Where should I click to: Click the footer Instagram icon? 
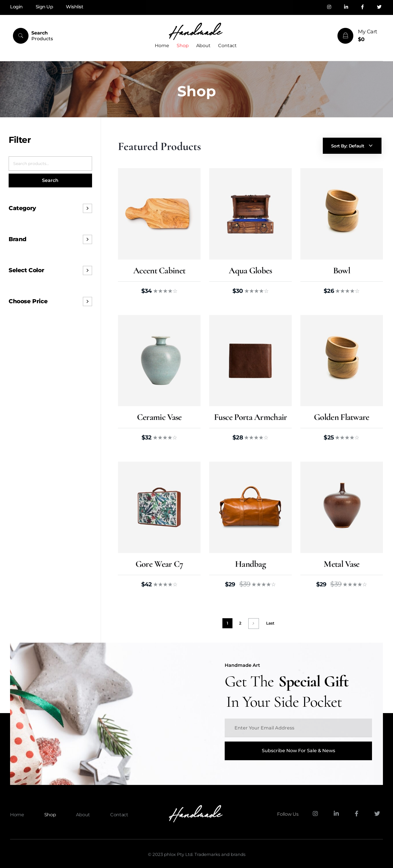click(315, 813)
